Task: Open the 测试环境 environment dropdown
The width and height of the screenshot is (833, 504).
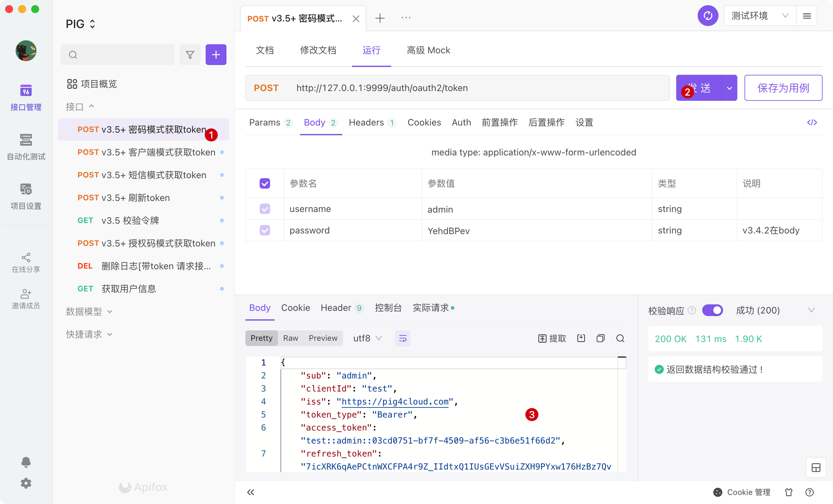Action: (x=760, y=16)
